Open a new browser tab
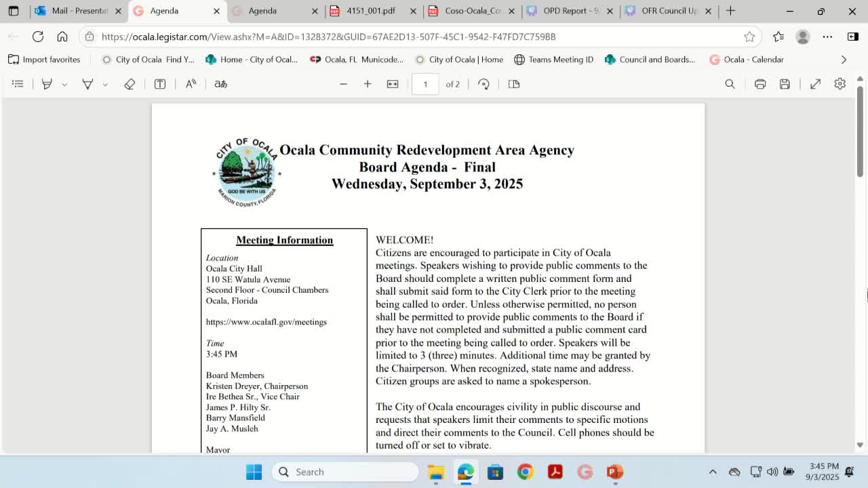868x488 pixels. click(x=730, y=11)
